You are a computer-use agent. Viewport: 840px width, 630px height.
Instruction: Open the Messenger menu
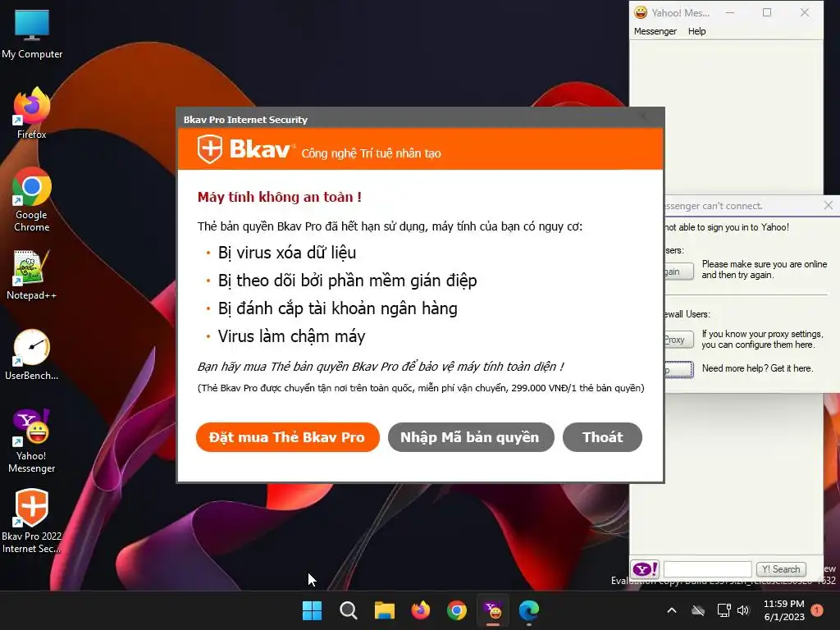(655, 31)
